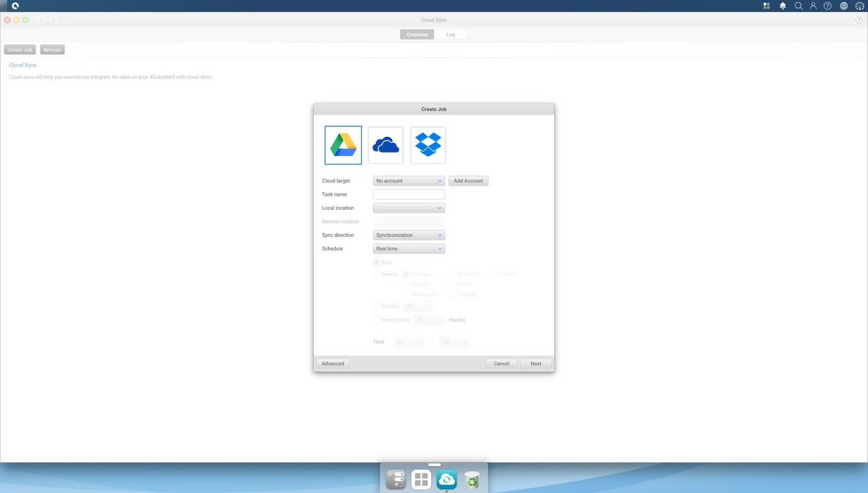The image size is (868, 493).
Task: Select the Monthly schedule radio button
Action: click(376, 307)
